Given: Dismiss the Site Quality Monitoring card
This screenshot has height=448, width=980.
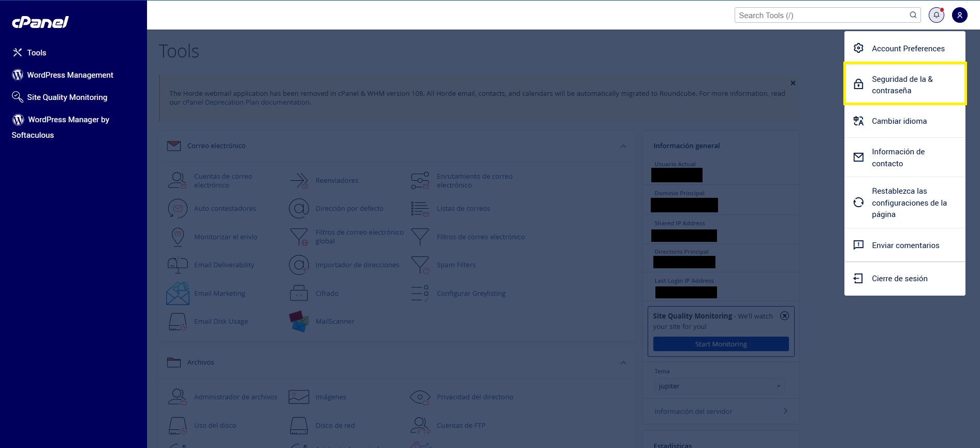Looking at the screenshot, I should pyautogui.click(x=784, y=315).
